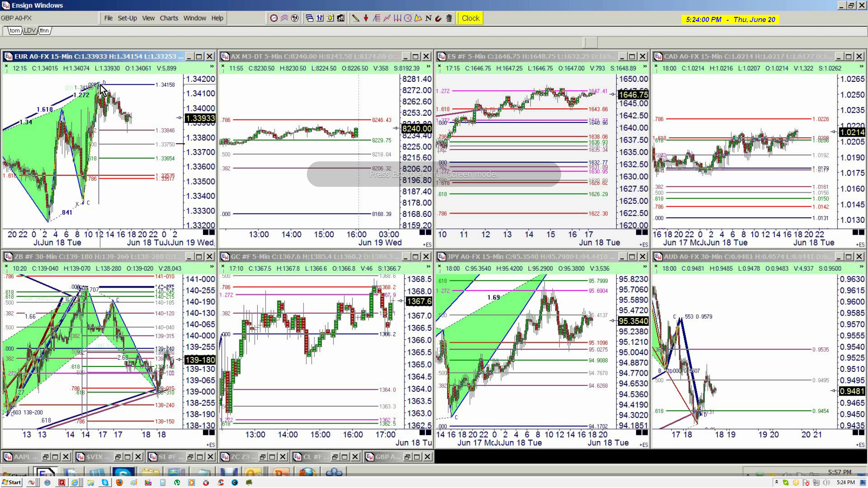Switch to the tom layout tab

tap(14, 30)
